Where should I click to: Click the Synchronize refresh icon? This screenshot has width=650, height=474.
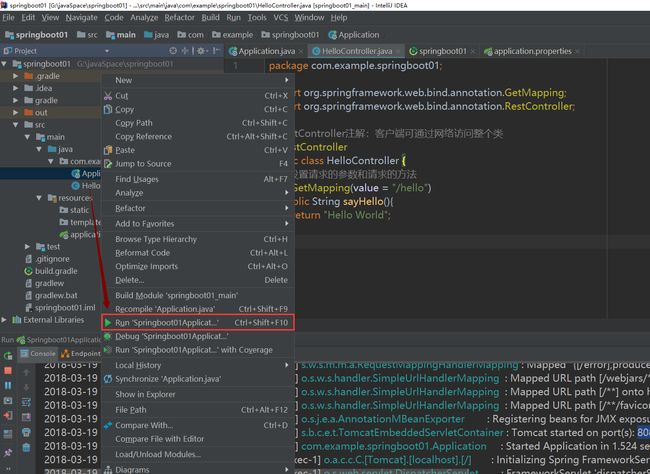pyautogui.click(x=108, y=379)
